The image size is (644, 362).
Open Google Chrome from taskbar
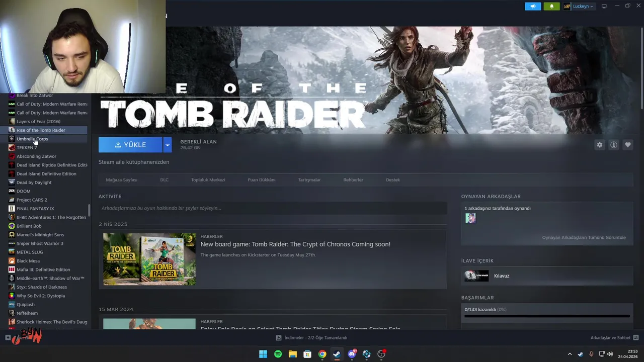coord(322,354)
